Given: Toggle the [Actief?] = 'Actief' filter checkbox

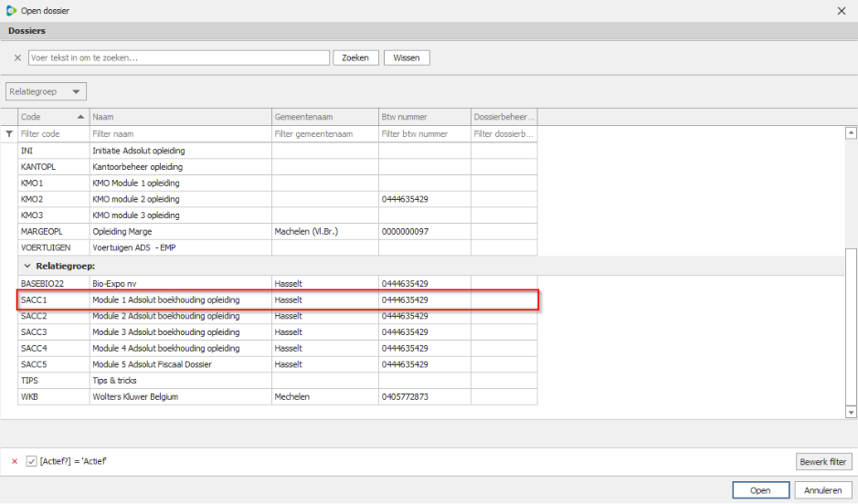Looking at the screenshot, I should [x=31, y=461].
